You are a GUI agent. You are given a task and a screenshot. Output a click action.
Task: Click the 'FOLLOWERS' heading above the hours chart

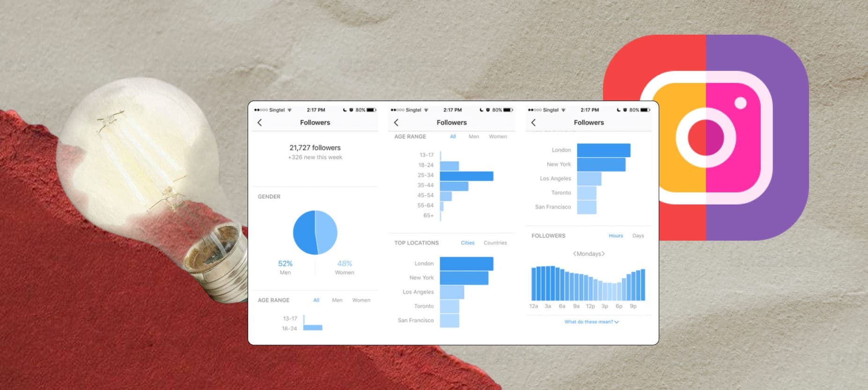point(549,236)
